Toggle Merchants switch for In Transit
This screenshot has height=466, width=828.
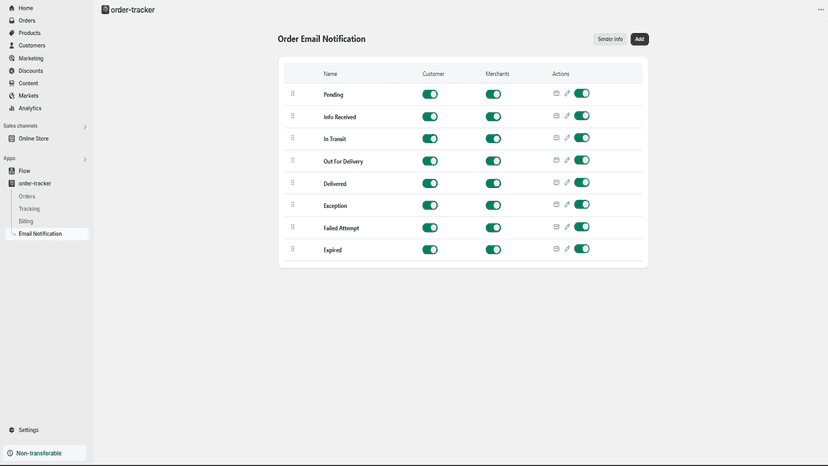point(493,139)
